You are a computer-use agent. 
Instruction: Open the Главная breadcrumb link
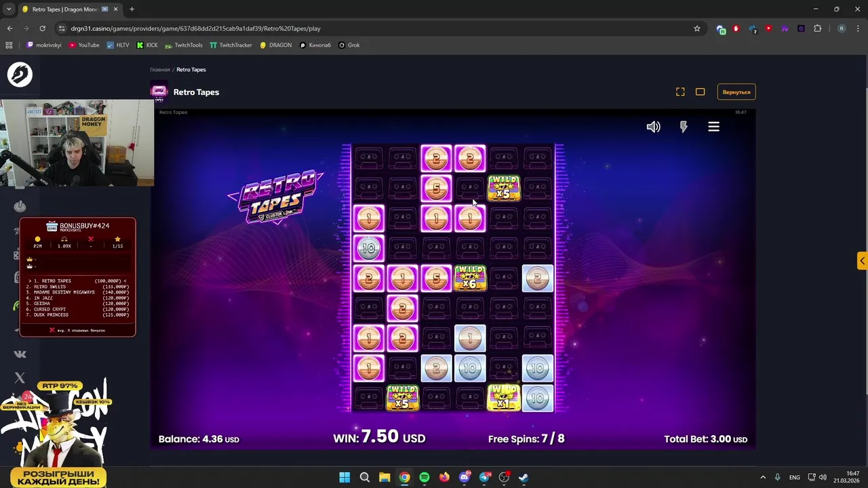[x=160, y=69]
